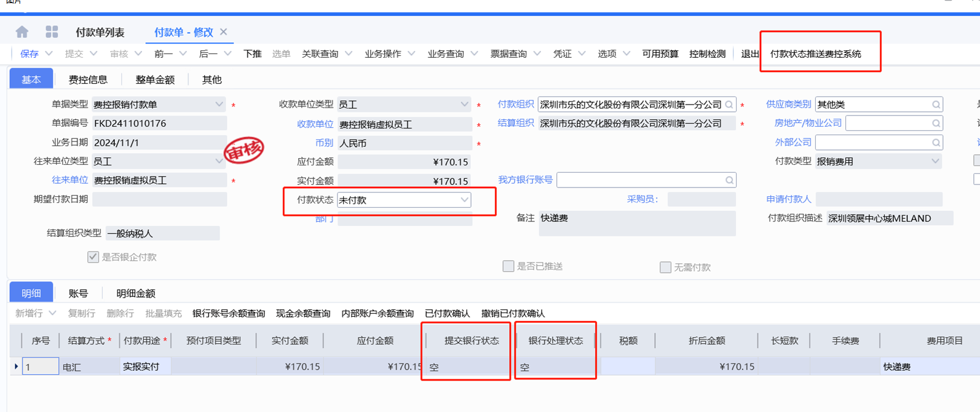Click the 备注 text field
Screen dimensions: 980x412
click(636, 223)
